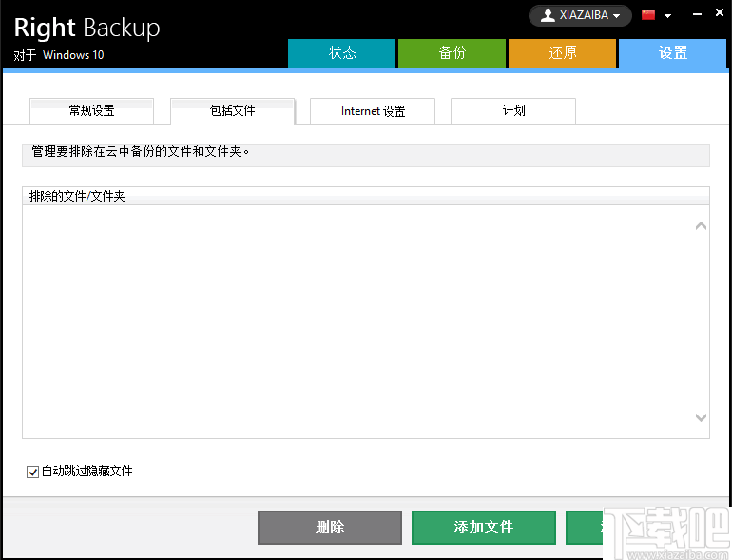
Task: Switch to the 状态 tab
Action: tap(341, 53)
